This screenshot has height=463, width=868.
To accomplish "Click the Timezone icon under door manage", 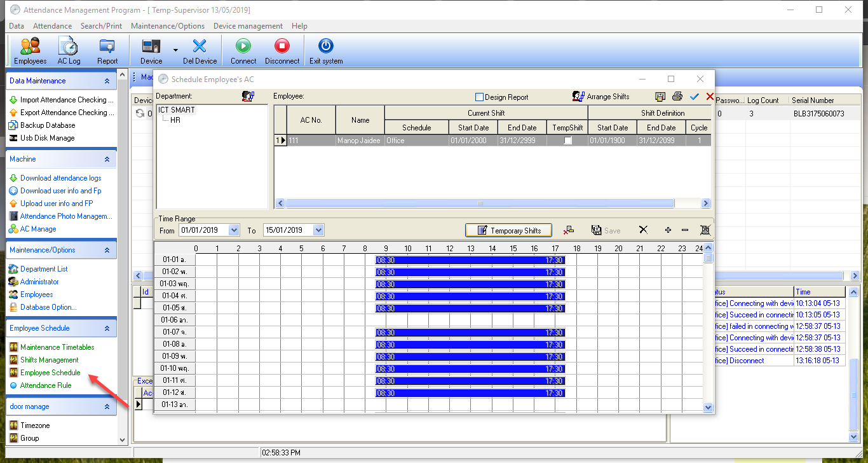I will click(x=14, y=425).
